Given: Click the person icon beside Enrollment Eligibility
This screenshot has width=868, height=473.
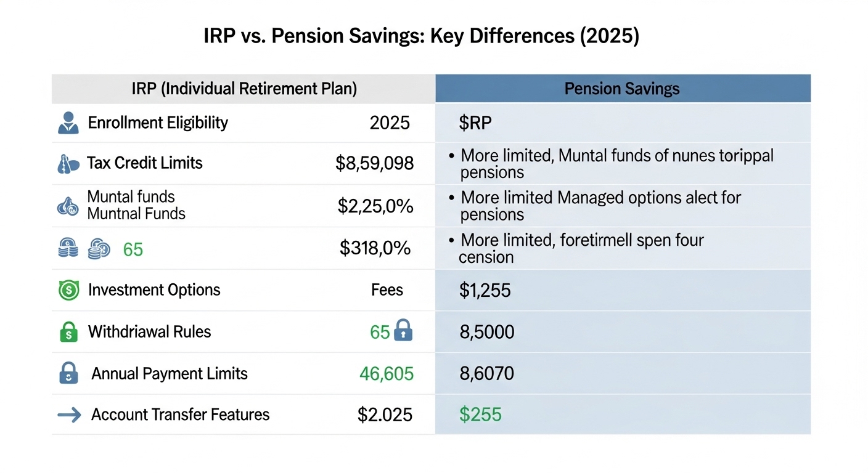Looking at the screenshot, I should point(68,123).
